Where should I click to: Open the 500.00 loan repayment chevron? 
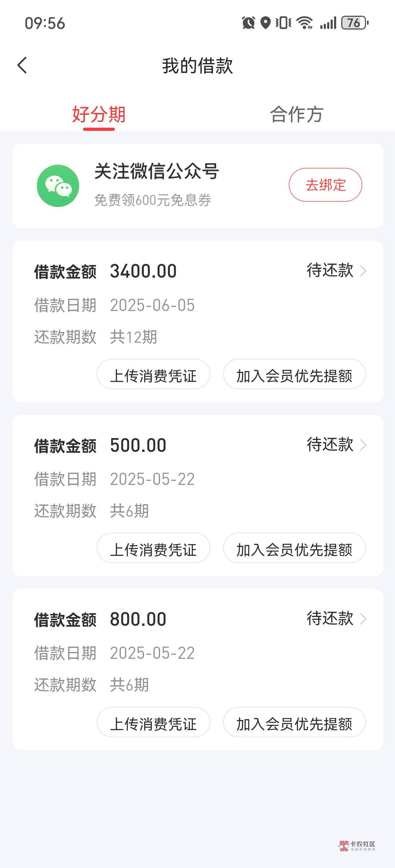tap(363, 445)
